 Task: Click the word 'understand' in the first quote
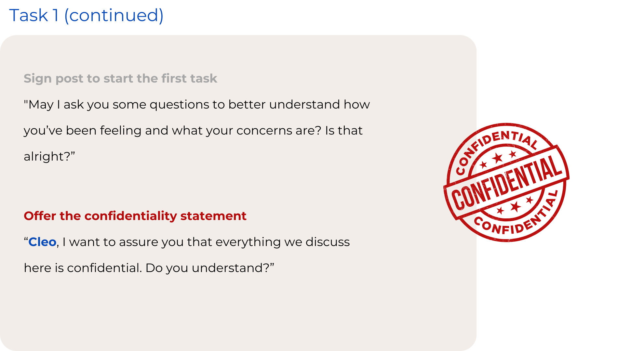click(x=304, y=105)
